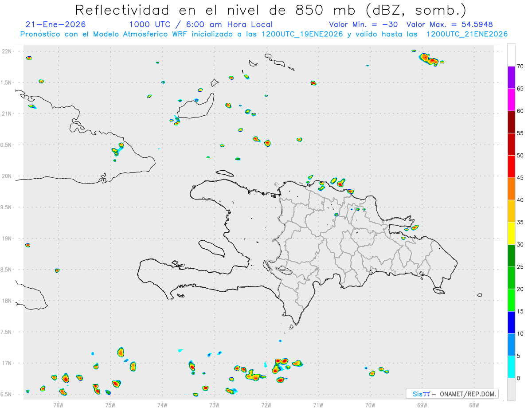Click the longitude axis label '68W'

pos(474,405)
